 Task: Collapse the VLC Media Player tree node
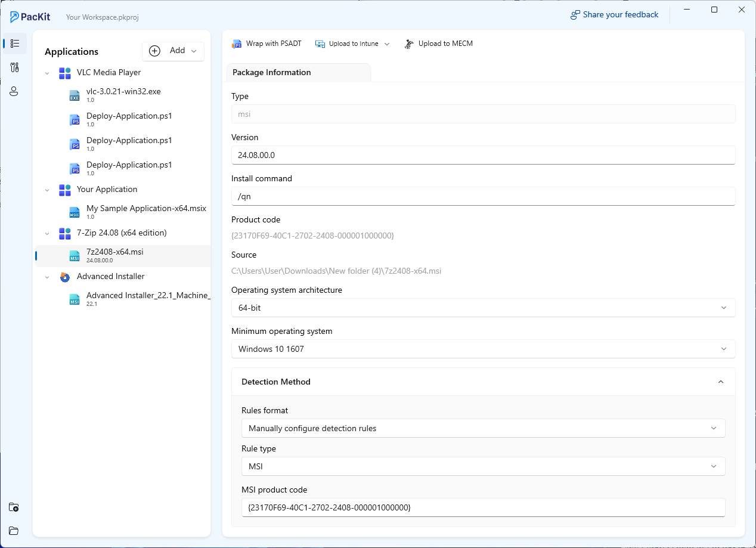(x=48, y=73)
